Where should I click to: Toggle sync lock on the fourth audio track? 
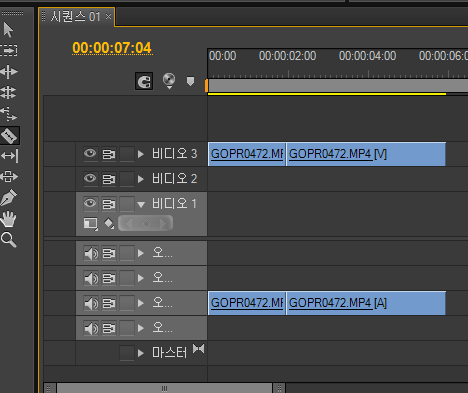tap(109, 328)
